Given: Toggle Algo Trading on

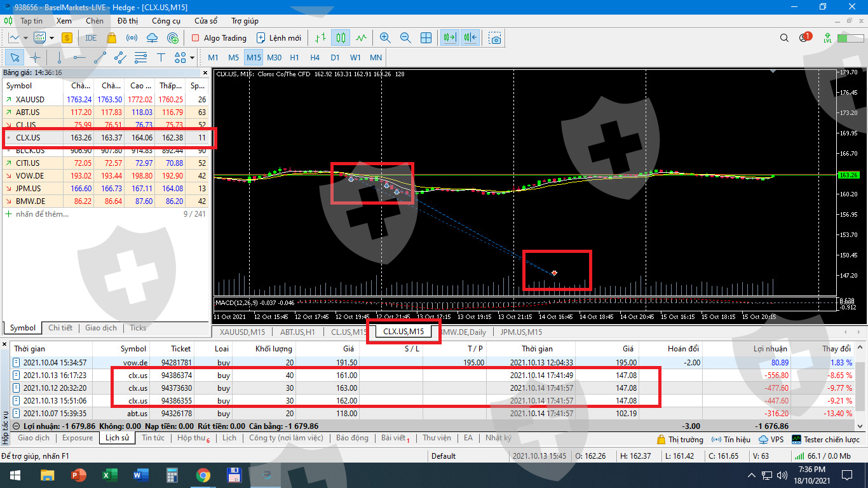Looking at the screenshot, I should (219, 38).
